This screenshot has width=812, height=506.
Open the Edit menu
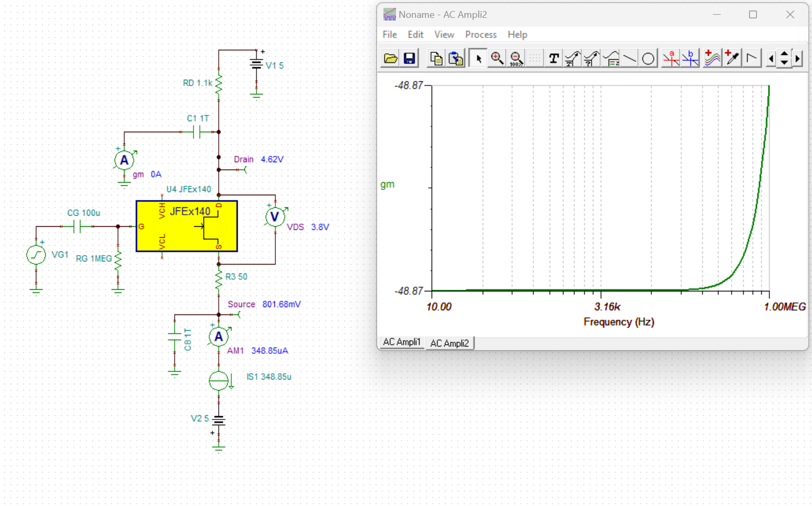pyautogui.click(x=415, y=35)
